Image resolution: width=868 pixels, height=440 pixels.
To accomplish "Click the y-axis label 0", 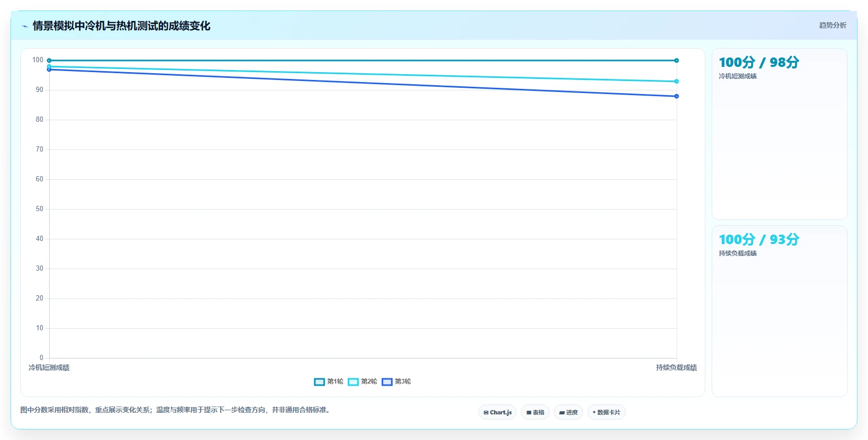I will pos(41,358).
